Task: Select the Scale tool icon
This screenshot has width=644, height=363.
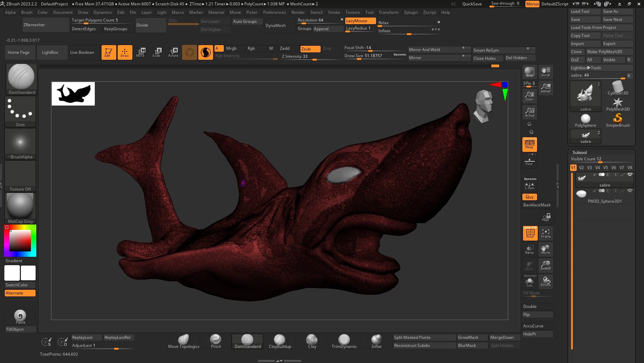Action: 157,52
